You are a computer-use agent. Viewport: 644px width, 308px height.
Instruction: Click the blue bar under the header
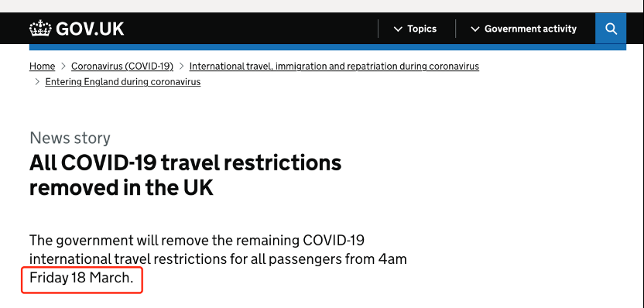click(x=327, y=47)
